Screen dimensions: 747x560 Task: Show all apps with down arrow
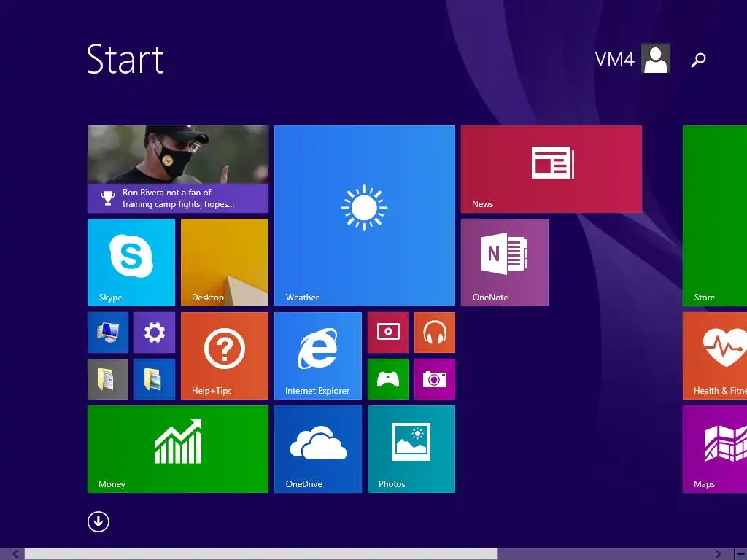click(98, 522)
